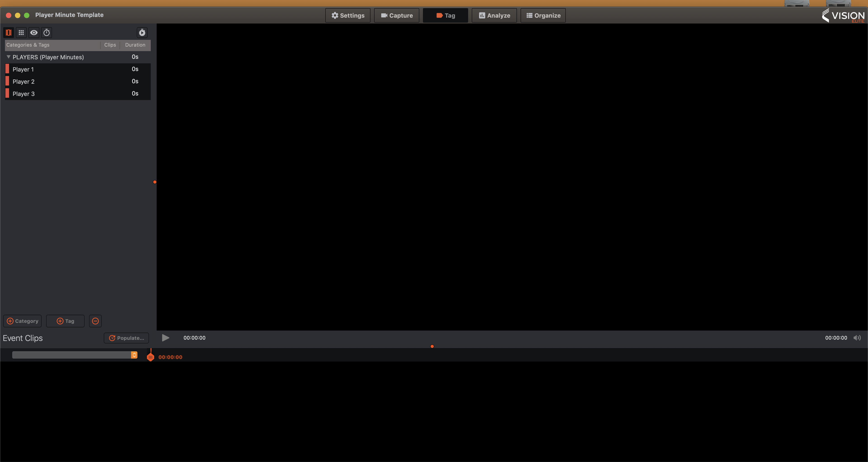Click the 00:00:00 total duration time display
The height and width of the screenshot is (462, 868).
[x=836, y=338]
